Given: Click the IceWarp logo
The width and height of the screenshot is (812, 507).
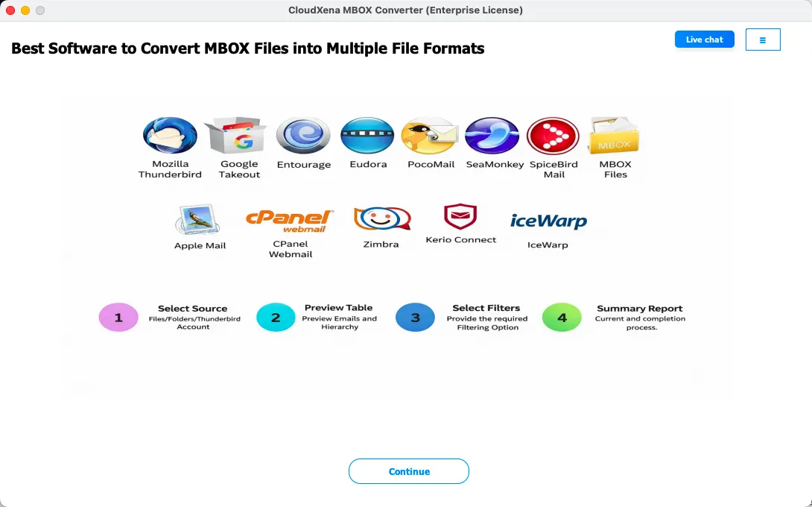Looking at the screenshot, I should (548, 221).
